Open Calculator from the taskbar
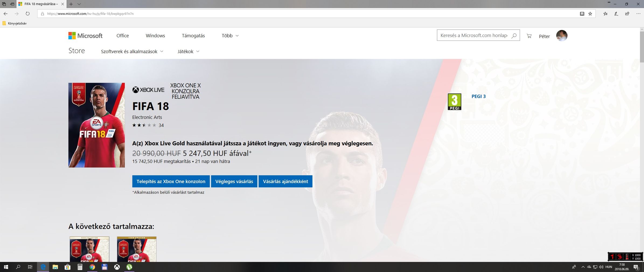The height and width of the screenshot is (272, 644). click(x=80, y=267)
